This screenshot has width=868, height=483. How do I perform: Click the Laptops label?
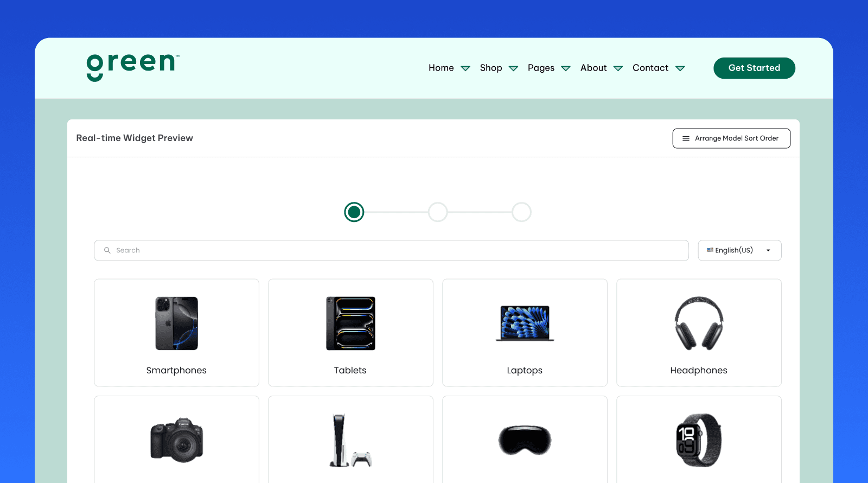pos(525,370)
